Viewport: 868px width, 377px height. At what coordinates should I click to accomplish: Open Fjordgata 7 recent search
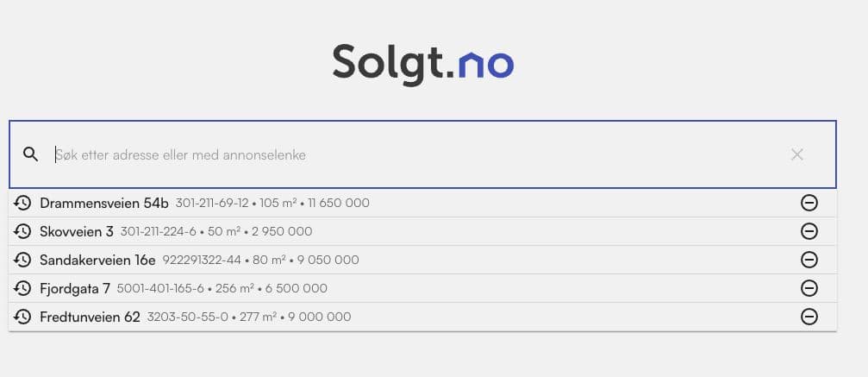click(75, 288)
